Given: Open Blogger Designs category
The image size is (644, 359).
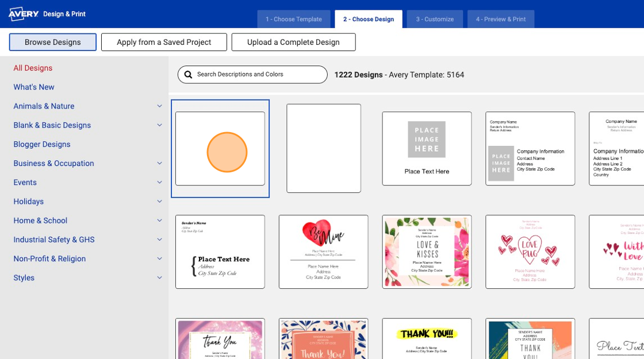Looking at the screenshot, I should point(42,144).
